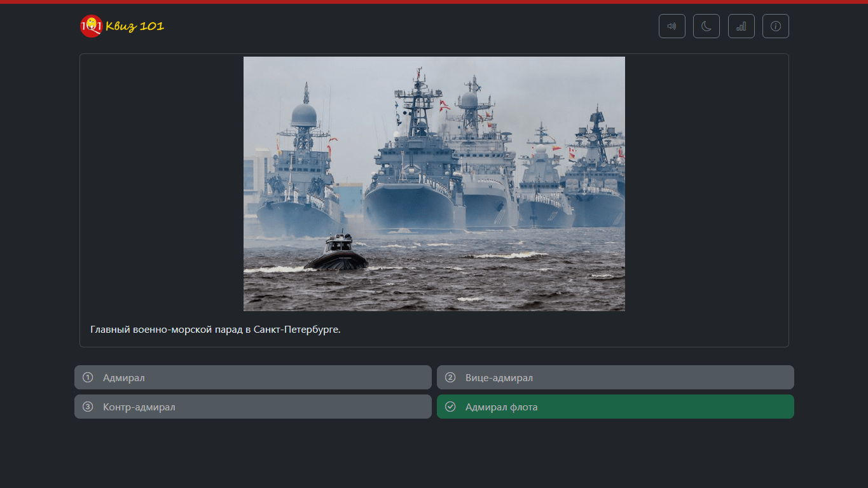The width and height of the screenshot is (868, 488).
Task: Choose the Вице-адмирал answer
Action: [x=615, y=377]
